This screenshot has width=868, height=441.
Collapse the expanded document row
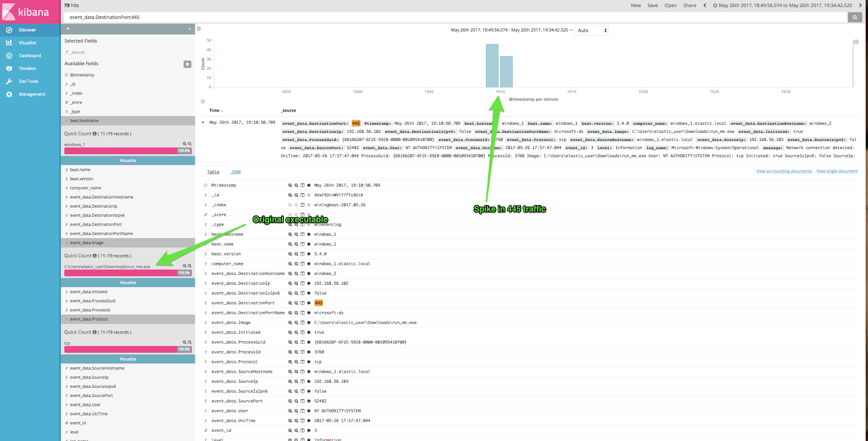point(203,123)
